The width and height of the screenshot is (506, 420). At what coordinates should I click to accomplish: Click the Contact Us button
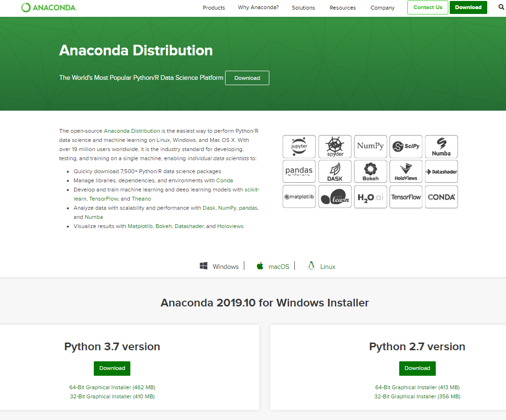pyautogui.click(x=428, y=7)
